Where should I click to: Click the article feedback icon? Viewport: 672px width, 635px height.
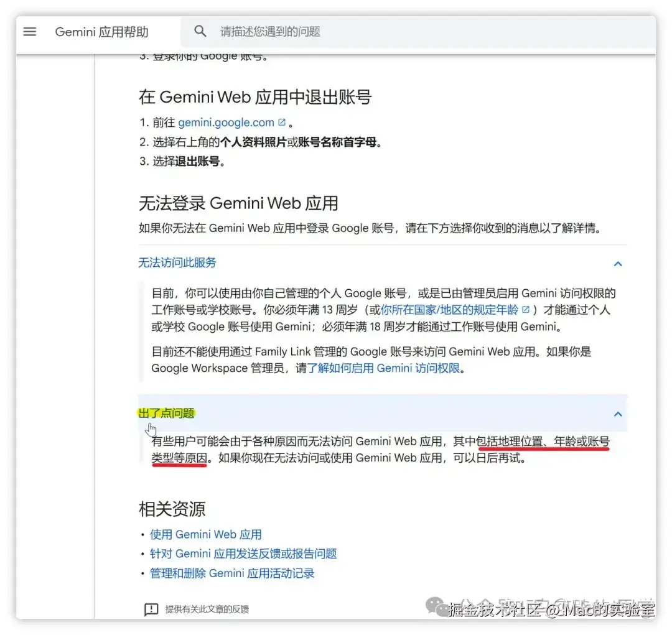151,609
